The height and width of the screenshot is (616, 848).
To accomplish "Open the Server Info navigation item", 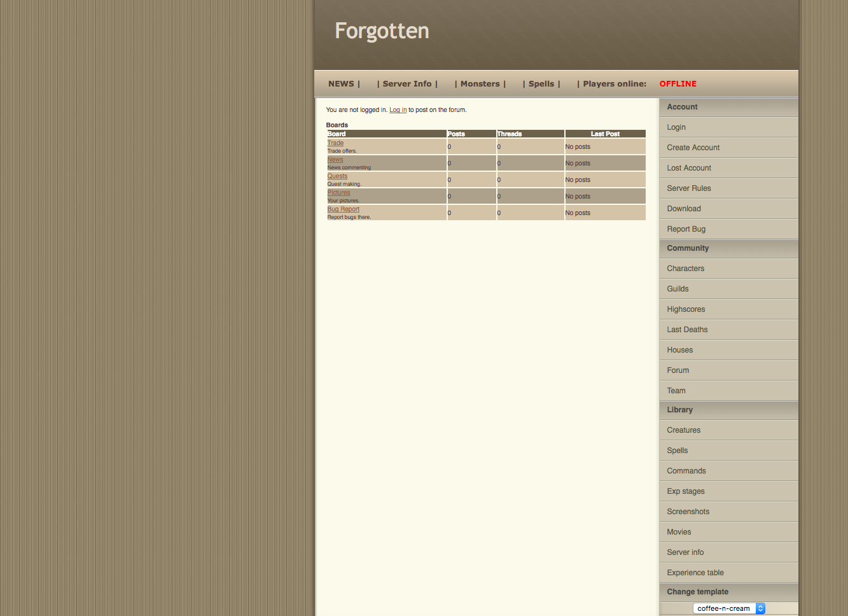I will 408,83.
